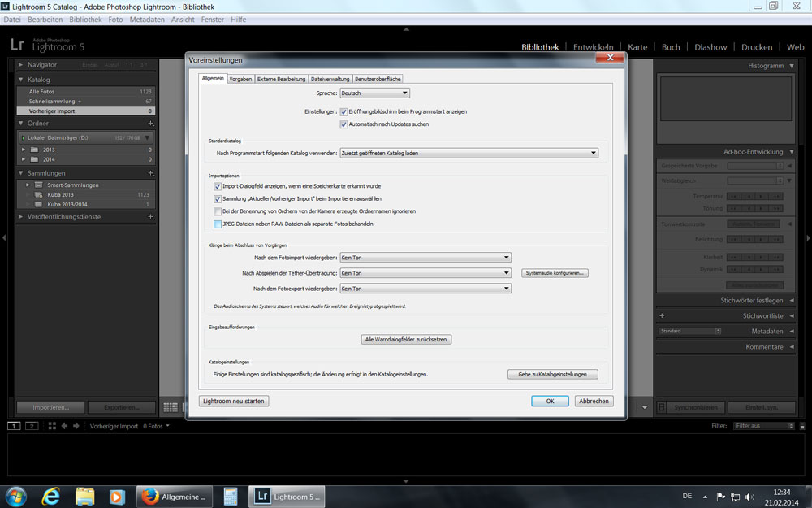Open Internet Explorer from the taskbar
This screenshot has height=508, width=812.
tap(50, 496)
